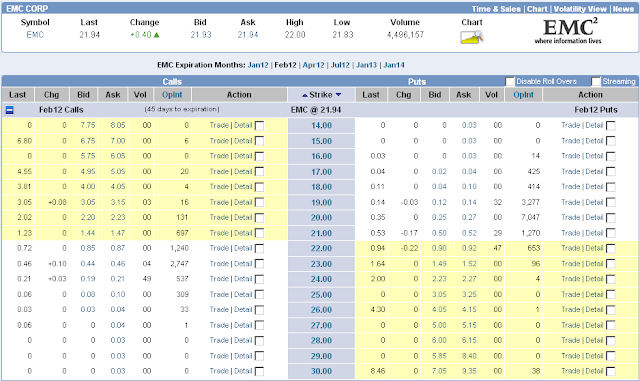The height and width of the screenshot is (381, 640).
Task: Click put ask 9.35 at 30.00 strike
Action: click(x=469, y=371)
